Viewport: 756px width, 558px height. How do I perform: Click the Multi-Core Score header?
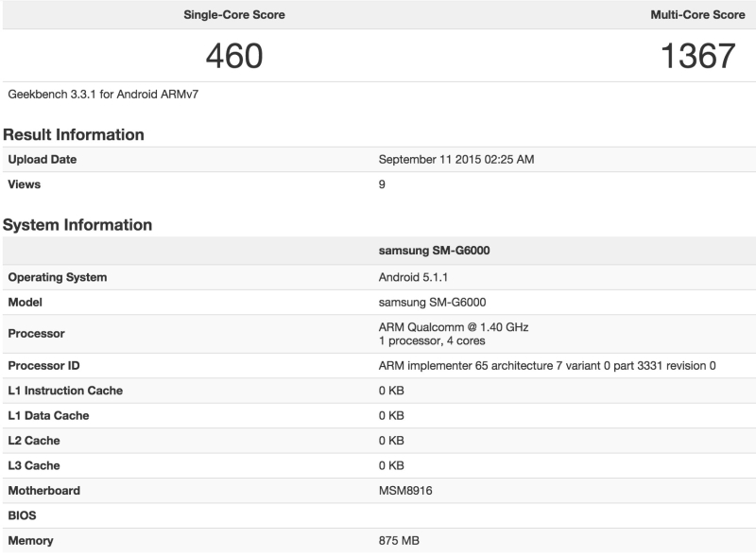[697, 15]
